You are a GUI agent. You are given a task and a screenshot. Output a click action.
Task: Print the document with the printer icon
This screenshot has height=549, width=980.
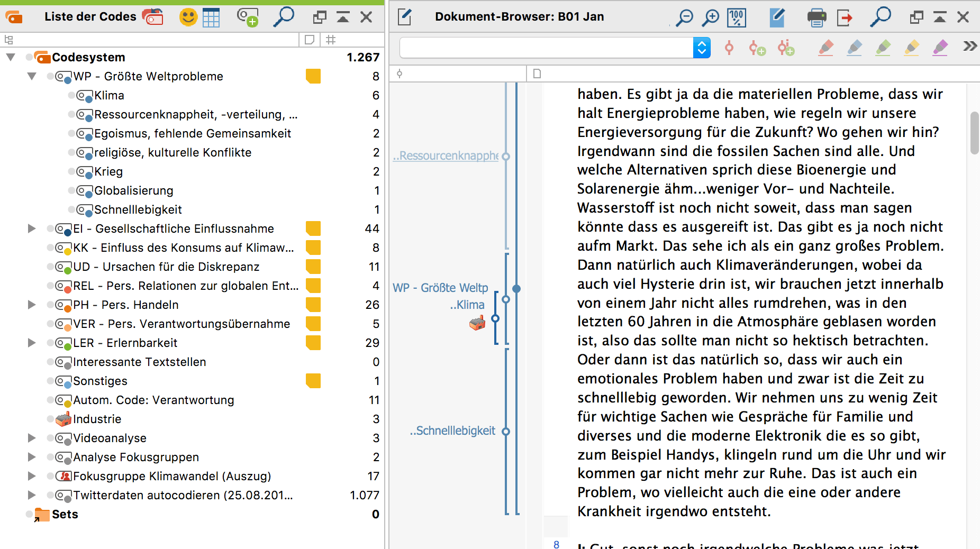pyautogui.click(x=816, y=17)
